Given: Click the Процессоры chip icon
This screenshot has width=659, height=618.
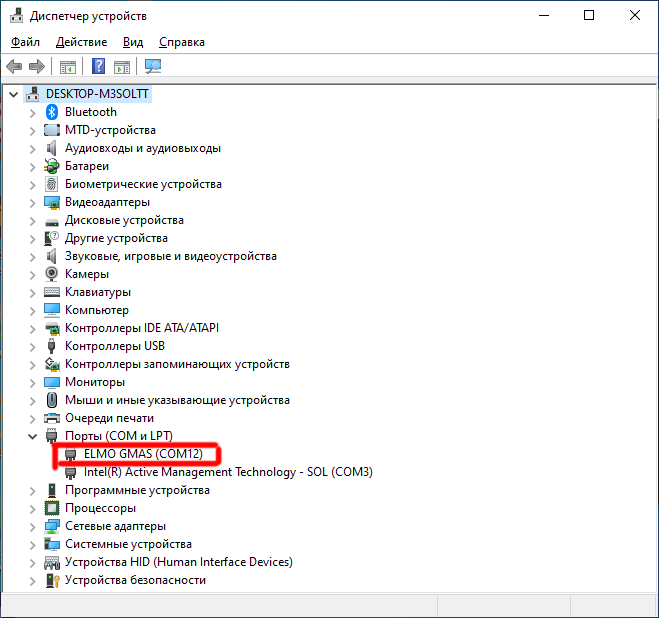Looking at the screenshot, I should [52, 508].
